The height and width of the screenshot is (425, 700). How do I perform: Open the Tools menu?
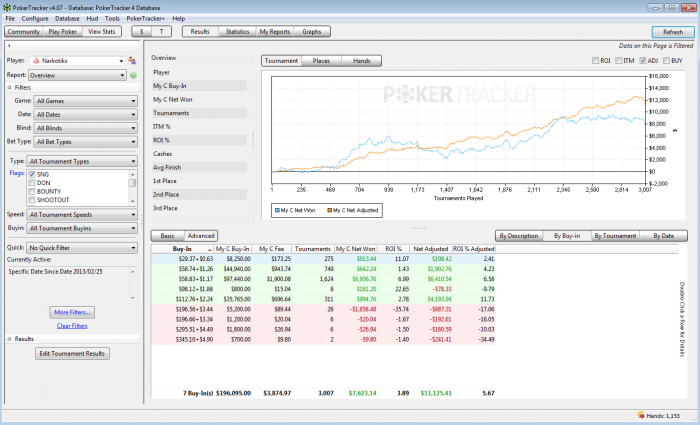click(112, 19)
